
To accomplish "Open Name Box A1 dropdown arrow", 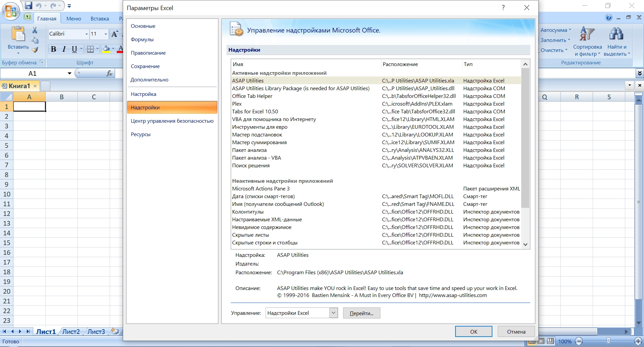I will 69,73.
